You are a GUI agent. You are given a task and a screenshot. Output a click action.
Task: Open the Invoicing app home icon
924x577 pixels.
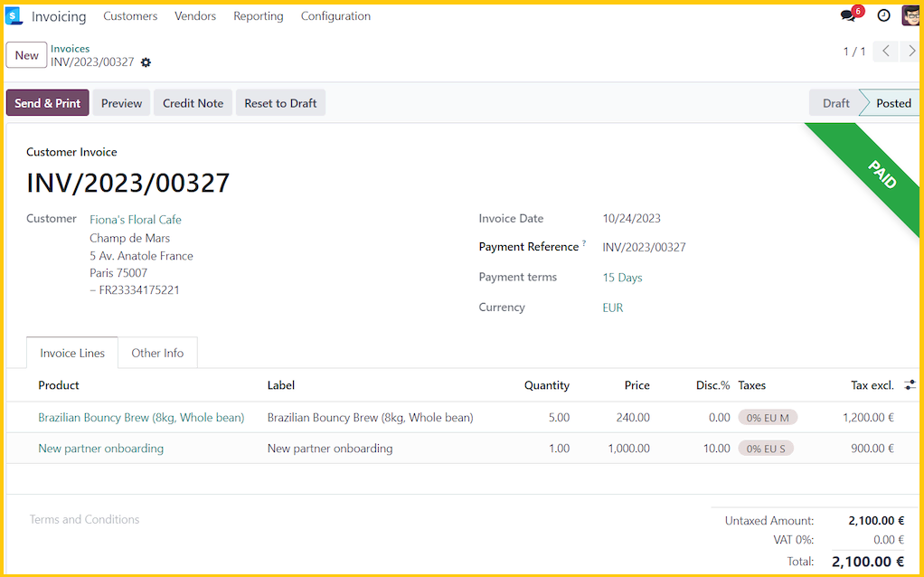(14, 16)
